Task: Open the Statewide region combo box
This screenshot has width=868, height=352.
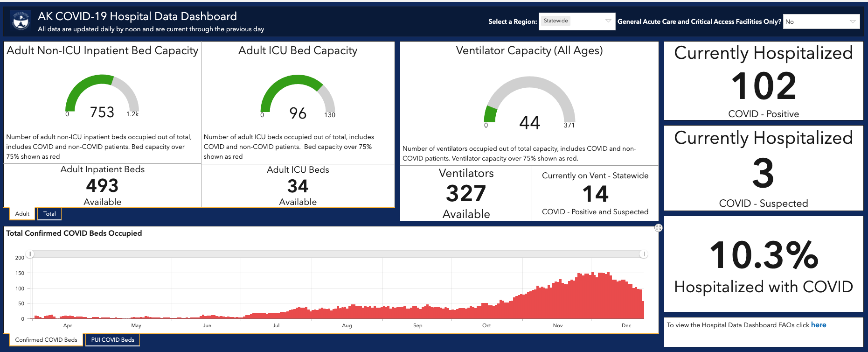Action: click(577, 21)
